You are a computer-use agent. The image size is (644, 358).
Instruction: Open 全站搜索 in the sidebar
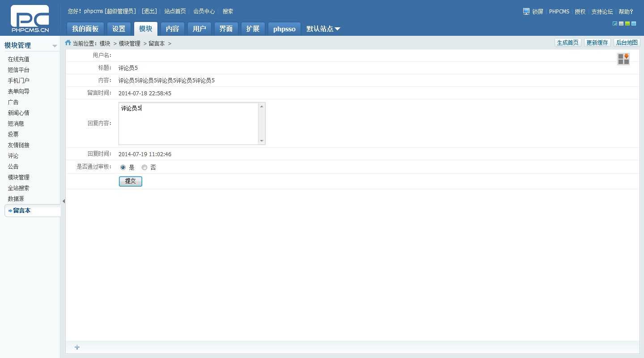19,188
